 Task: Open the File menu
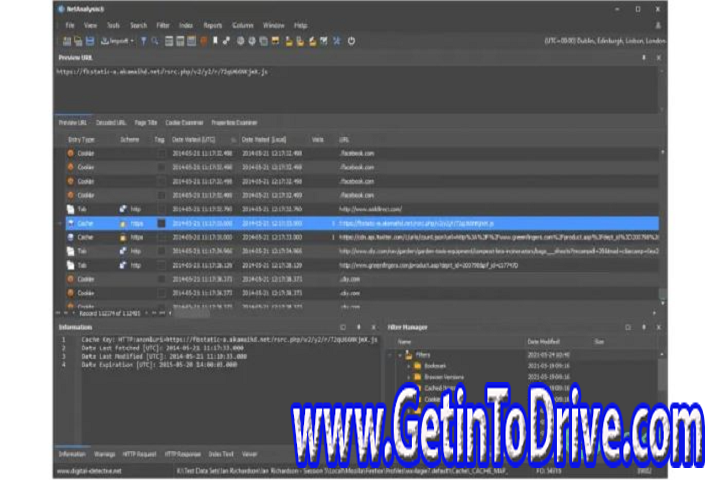(x=70, y=26)
